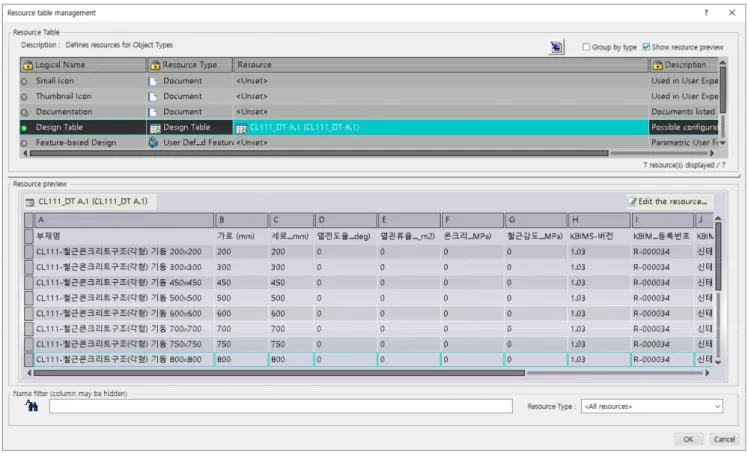Sort by Resource Type column header
Viewport: 748px width, 456px height.
tap(190, 65)
